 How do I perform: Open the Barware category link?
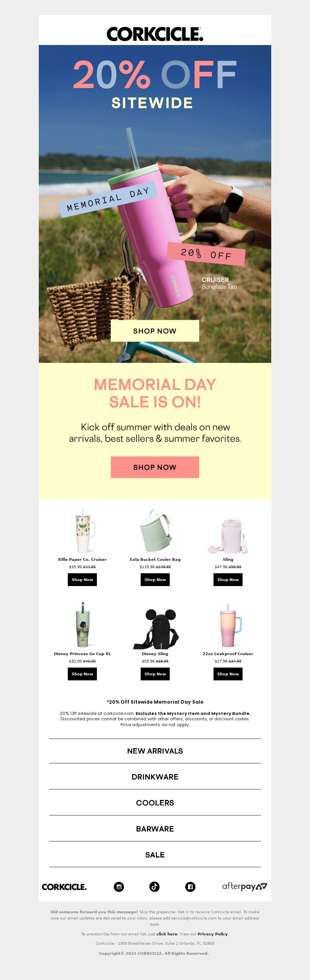(x=155, y=829)
